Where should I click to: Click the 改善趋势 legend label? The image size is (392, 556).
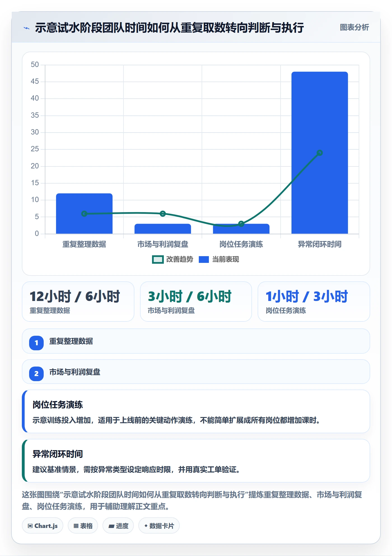(x=179, y=260)
